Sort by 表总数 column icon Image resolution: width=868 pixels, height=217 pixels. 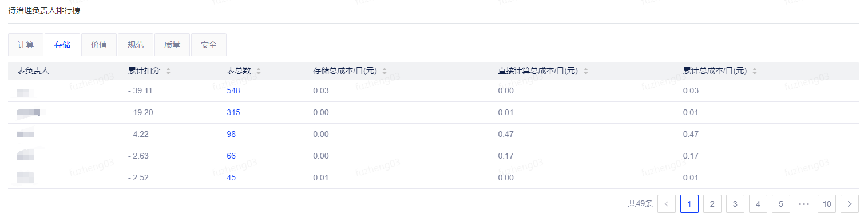(259, 71)
